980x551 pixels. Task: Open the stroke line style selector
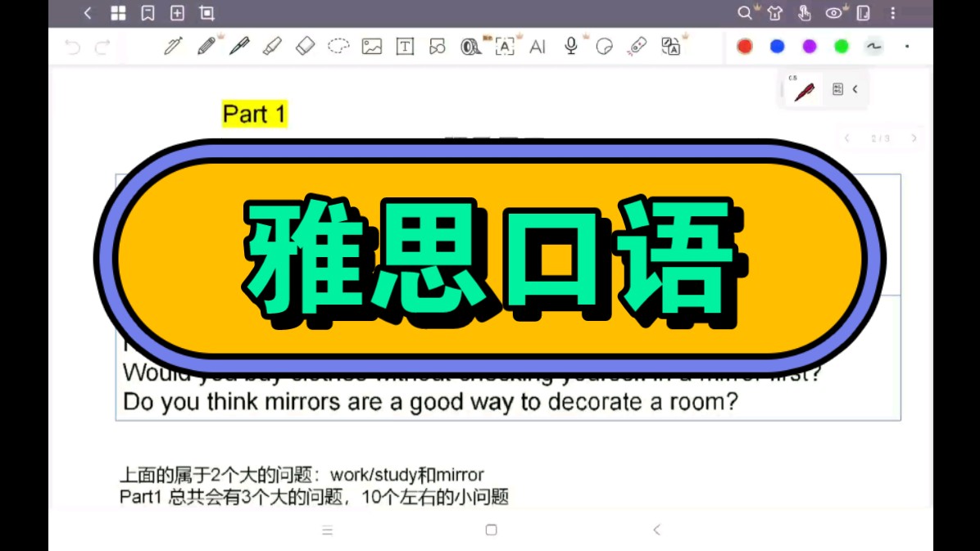pos(873,46)
